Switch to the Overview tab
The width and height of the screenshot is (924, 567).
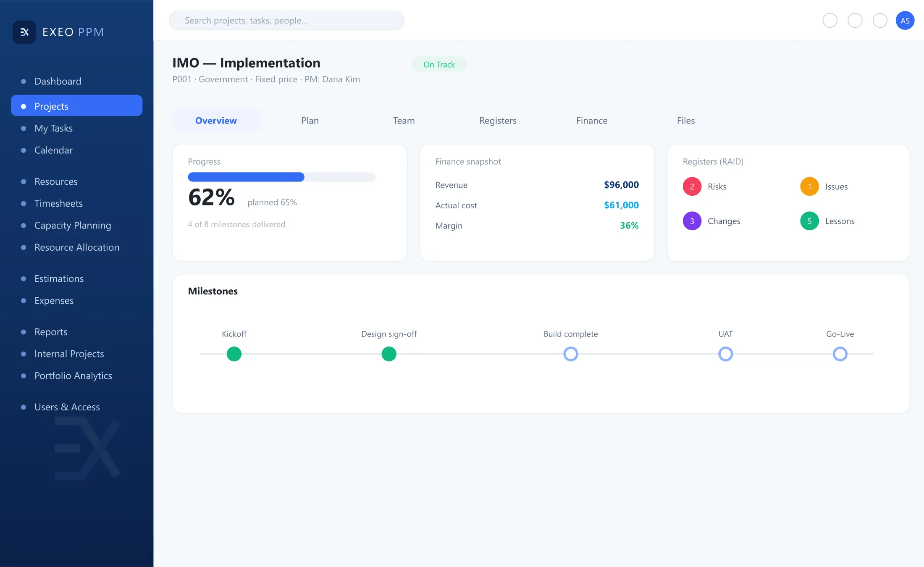coord(216,121)
